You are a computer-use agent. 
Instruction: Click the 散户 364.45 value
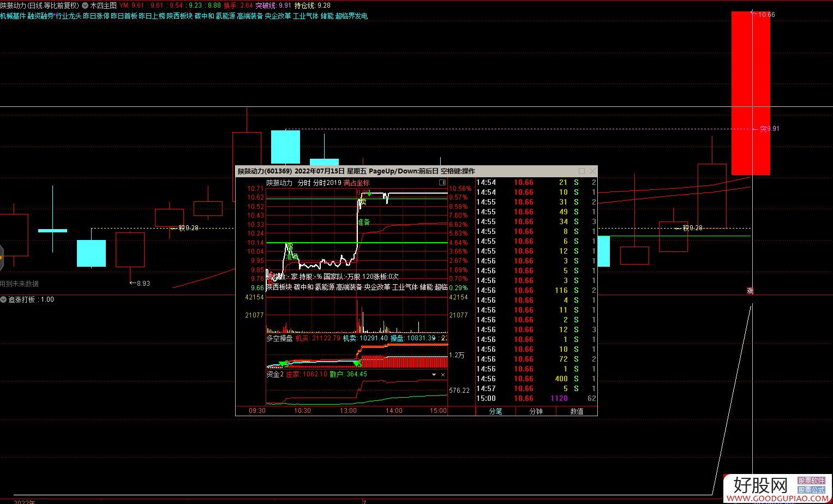[x=349, y=375]
